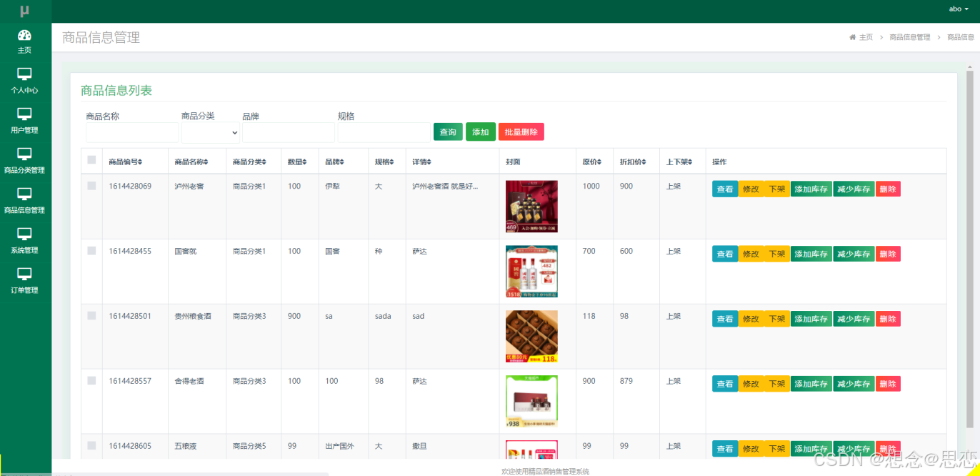
Task: Click 删除 for 泸州老窖 row
Action: [888, 189]
